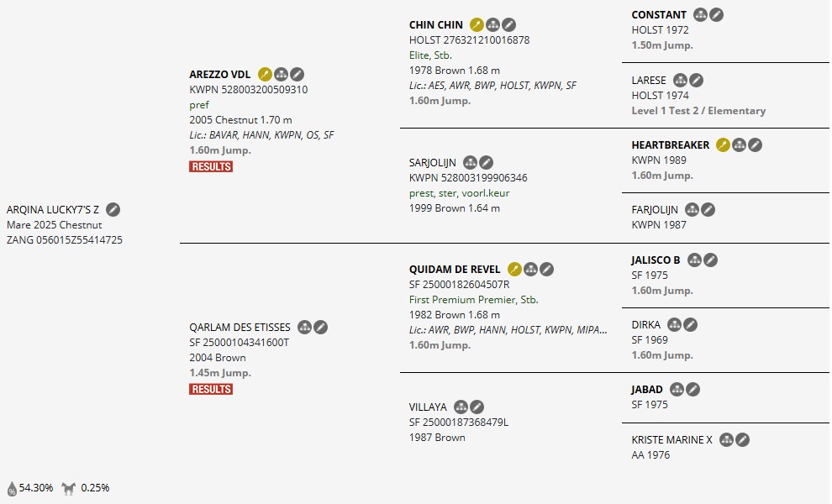Open the JABAD horse name link
Screen dimensions: 832x504
tap(647, 390)
